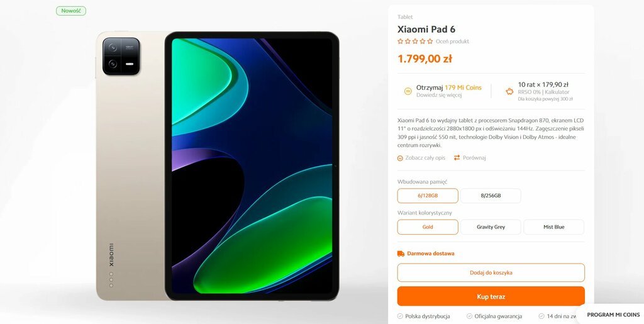This screenshot has width=644, height=324.
Task: Click the first rating star
Action: click(x=401, y=42)
